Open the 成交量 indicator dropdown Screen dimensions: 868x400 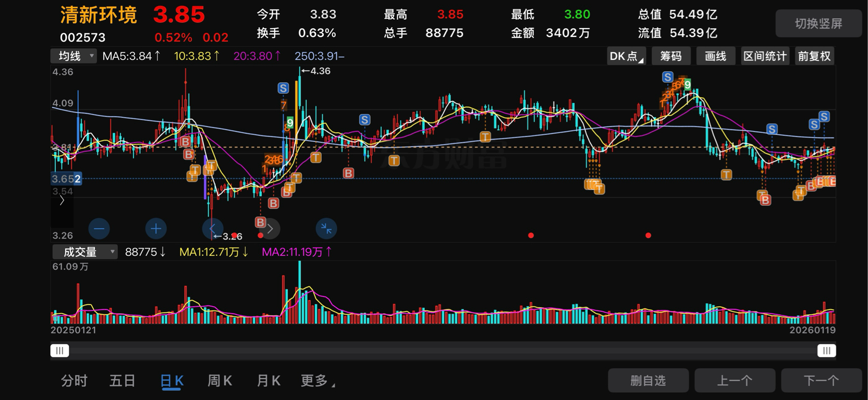tap(84, 252)
